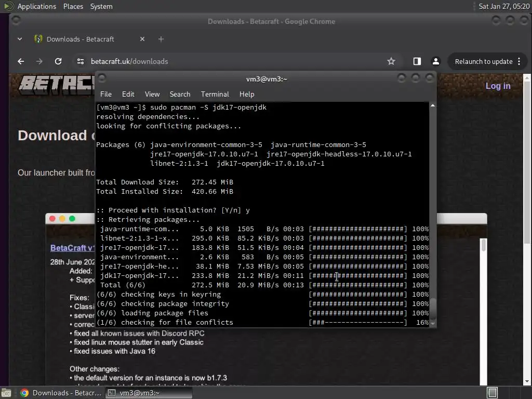Click the red button on release notes window
Image resolution: width=532 pixels, height=399 pixels.
tap(52, 219)
